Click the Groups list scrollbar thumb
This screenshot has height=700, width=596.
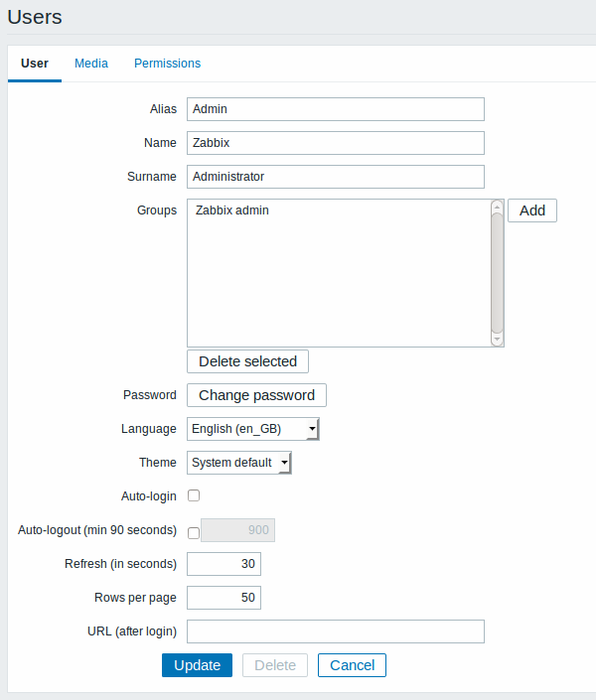[x=497, y=273]
